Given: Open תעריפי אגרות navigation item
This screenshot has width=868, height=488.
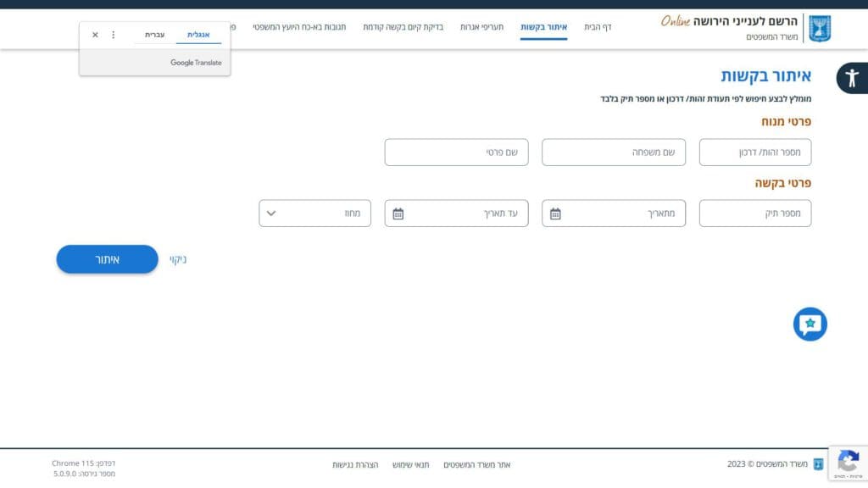Looking at the screenshot, I should tap(481, 27).
